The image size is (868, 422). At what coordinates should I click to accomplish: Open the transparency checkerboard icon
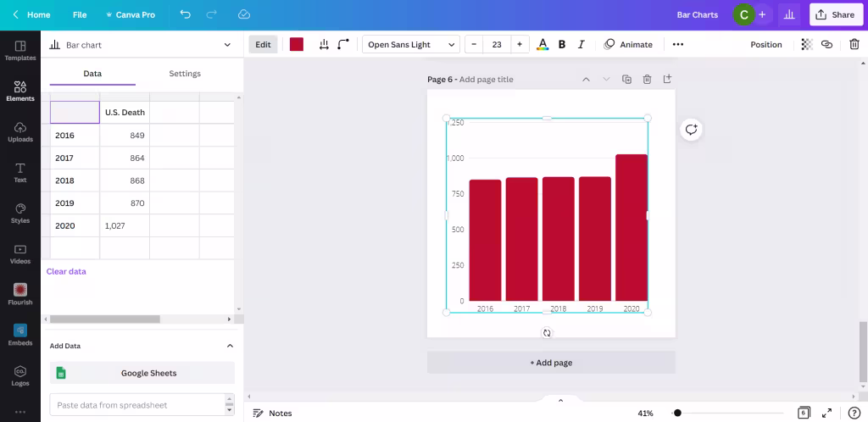[x=807, y=44]
